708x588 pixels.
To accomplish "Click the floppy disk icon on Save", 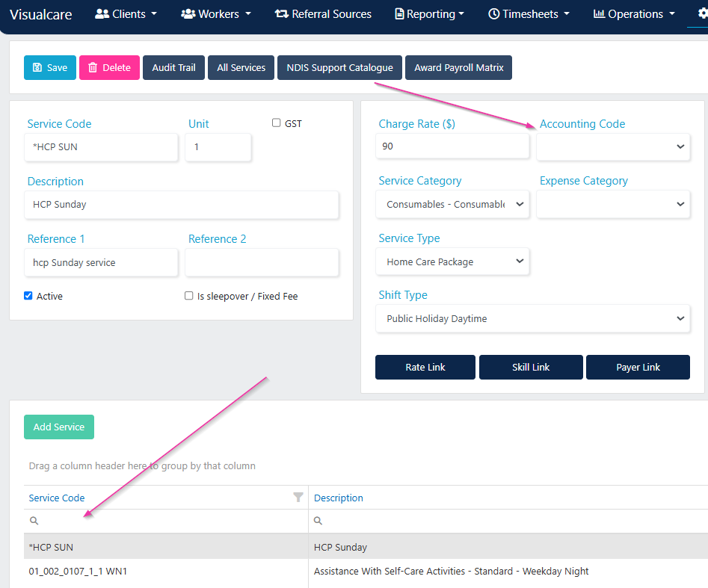I will point(37,67).
